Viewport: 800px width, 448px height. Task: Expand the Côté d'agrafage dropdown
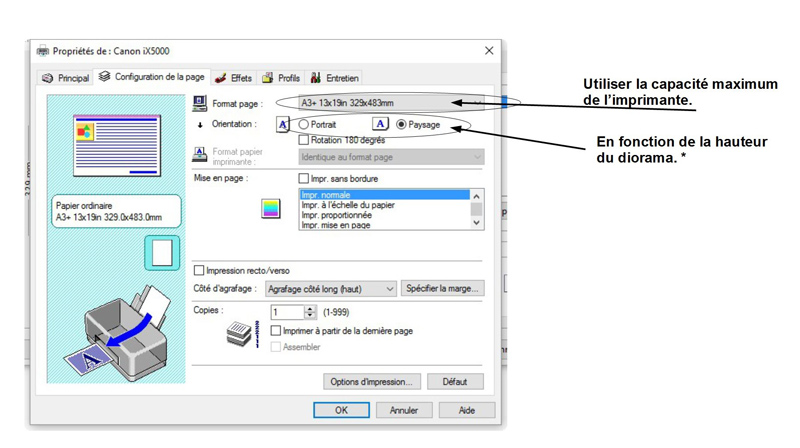tap(331, 289)
